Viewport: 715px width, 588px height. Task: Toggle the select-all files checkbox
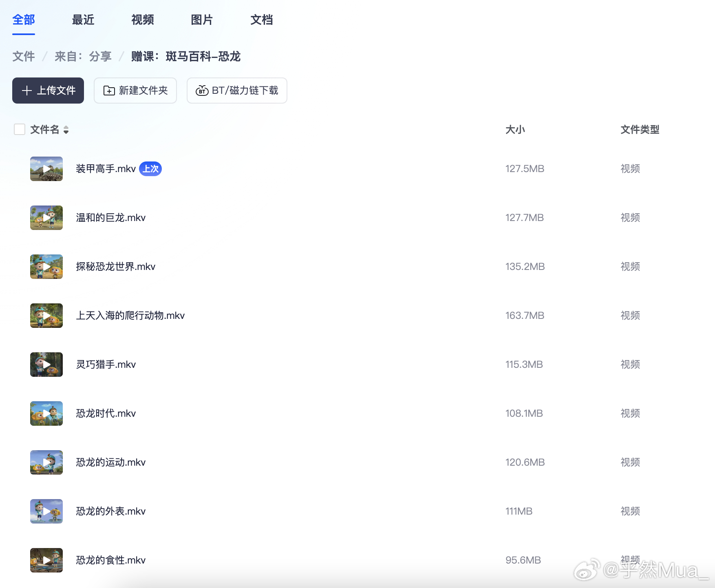19,129
